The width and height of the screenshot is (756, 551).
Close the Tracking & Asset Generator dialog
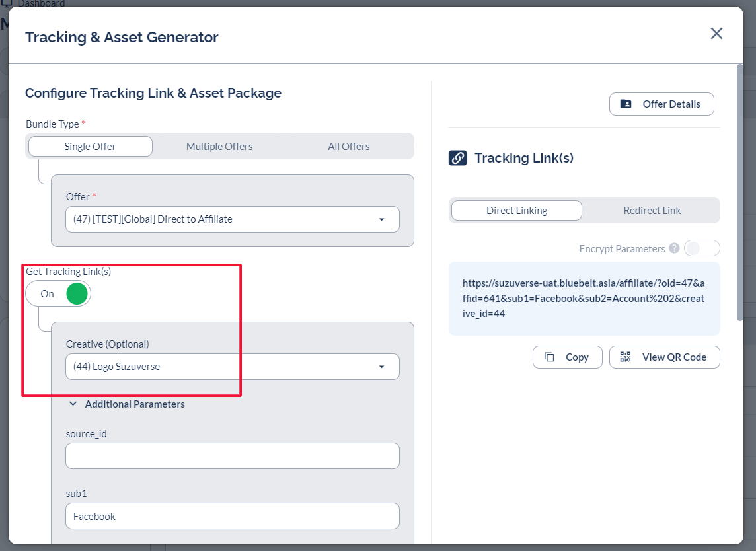pyautogui.click(x=716, y=34)
